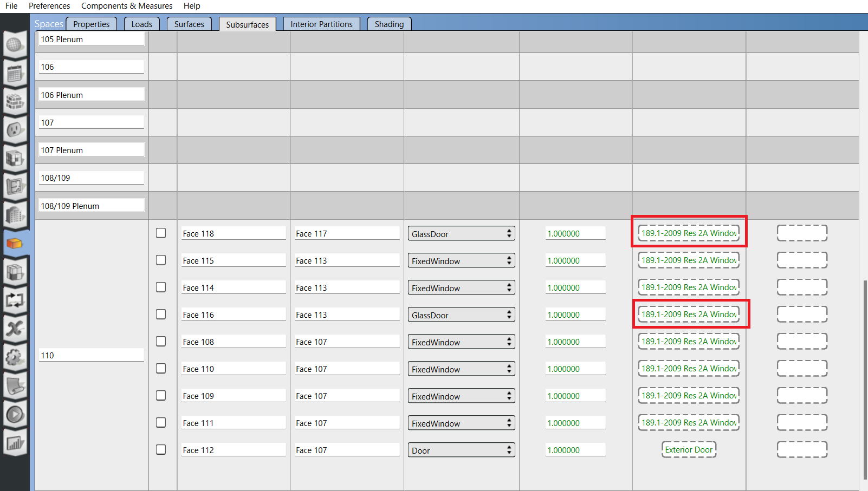868x491 pixels.
Task: Click the multiplier value for Face 112
Action: (575, 450)
